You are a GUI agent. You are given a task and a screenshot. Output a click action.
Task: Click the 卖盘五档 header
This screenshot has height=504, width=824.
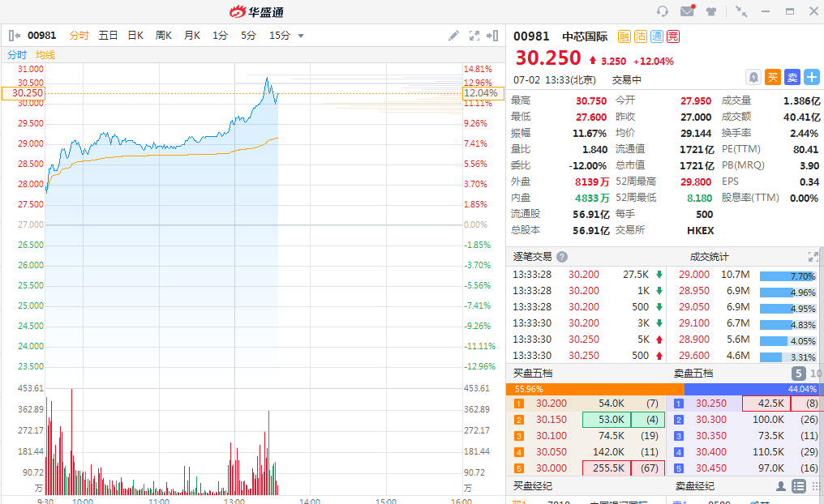point(693,374)
